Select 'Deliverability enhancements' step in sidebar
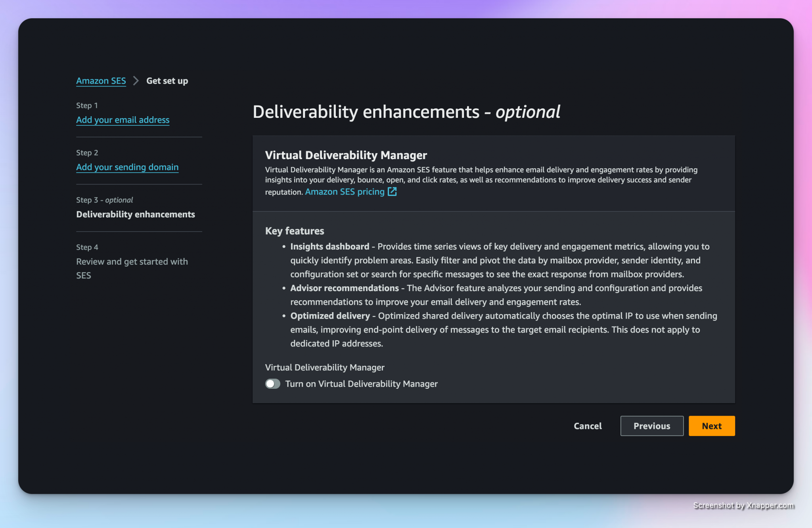 point(135,214)
